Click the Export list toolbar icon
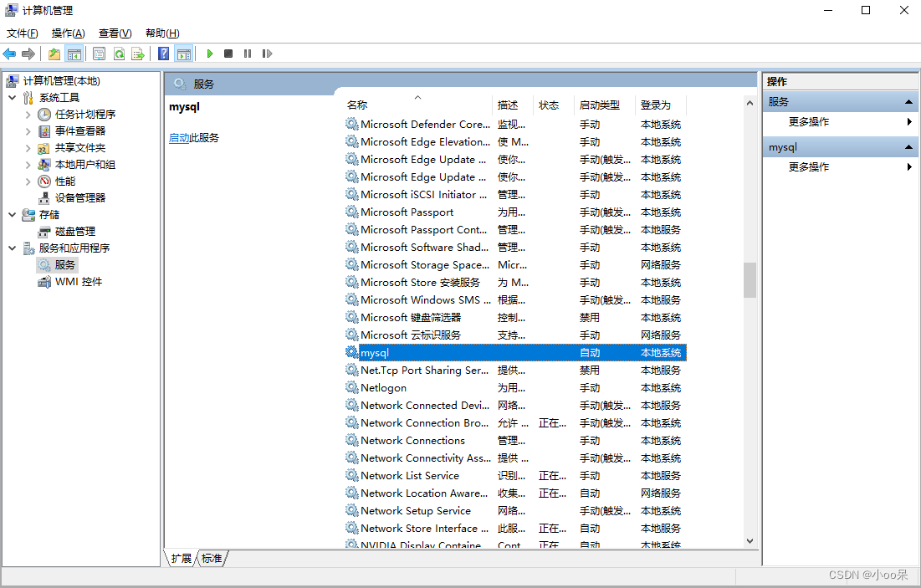The width and height of the screenshot is (921, 588). click(x=138, y=54)
